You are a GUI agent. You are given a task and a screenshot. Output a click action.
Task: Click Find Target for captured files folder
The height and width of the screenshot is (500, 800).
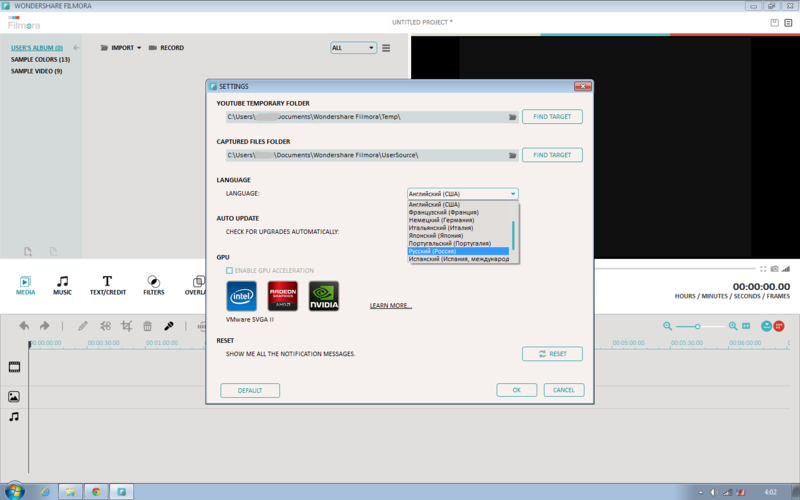(552, 155)
